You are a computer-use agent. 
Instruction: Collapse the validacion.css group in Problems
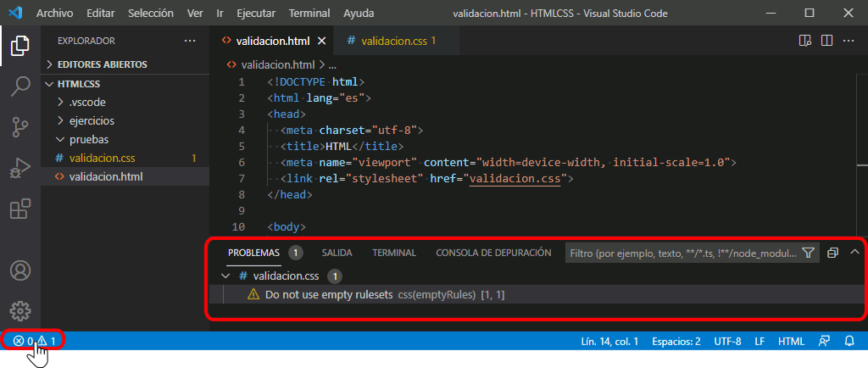click(x=225, y=276)
